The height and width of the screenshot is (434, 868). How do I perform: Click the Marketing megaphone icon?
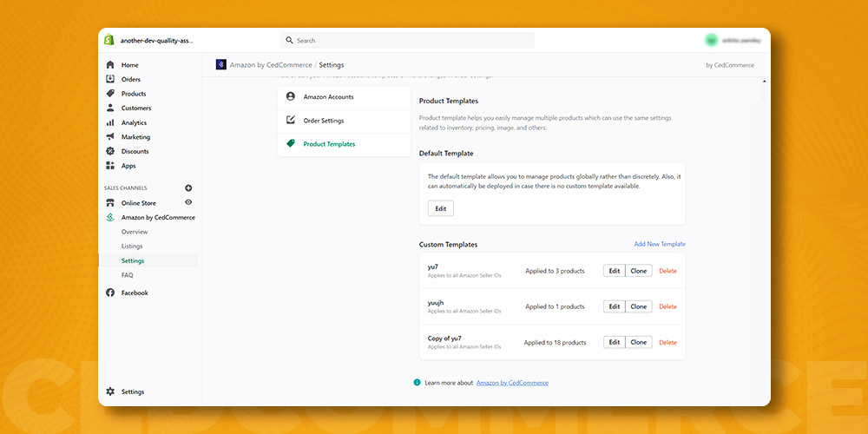point(110,137)
